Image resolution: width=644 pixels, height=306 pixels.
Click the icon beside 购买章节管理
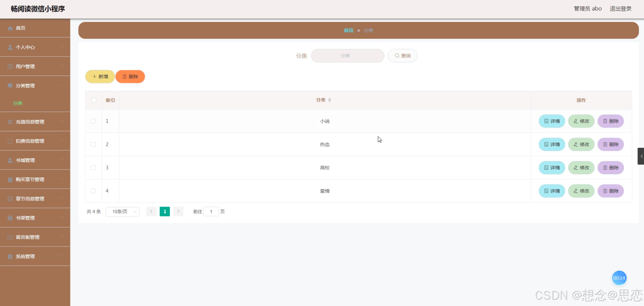tap(10, 179)
